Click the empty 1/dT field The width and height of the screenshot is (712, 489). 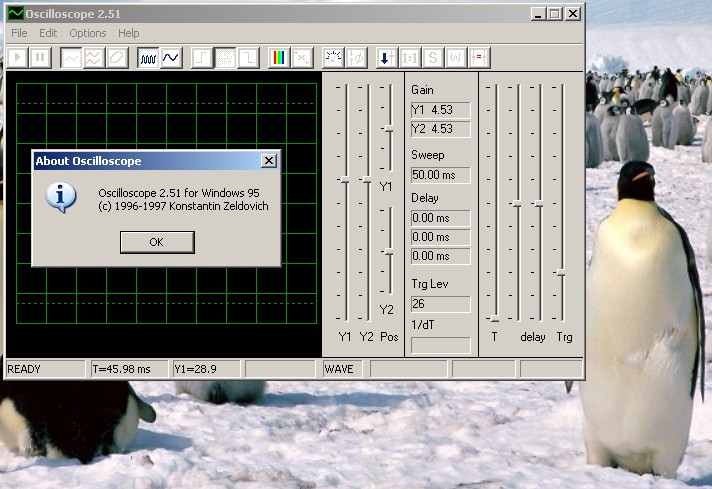click(440, 345)
